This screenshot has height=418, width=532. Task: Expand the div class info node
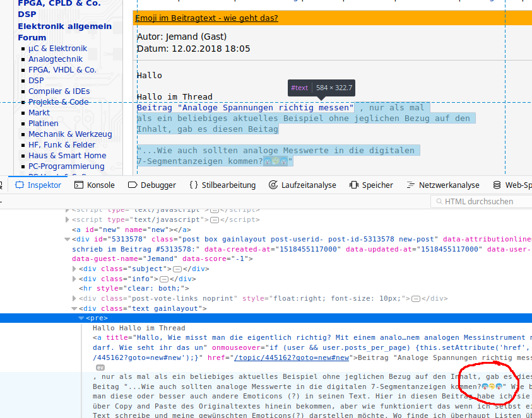(74, 279)
